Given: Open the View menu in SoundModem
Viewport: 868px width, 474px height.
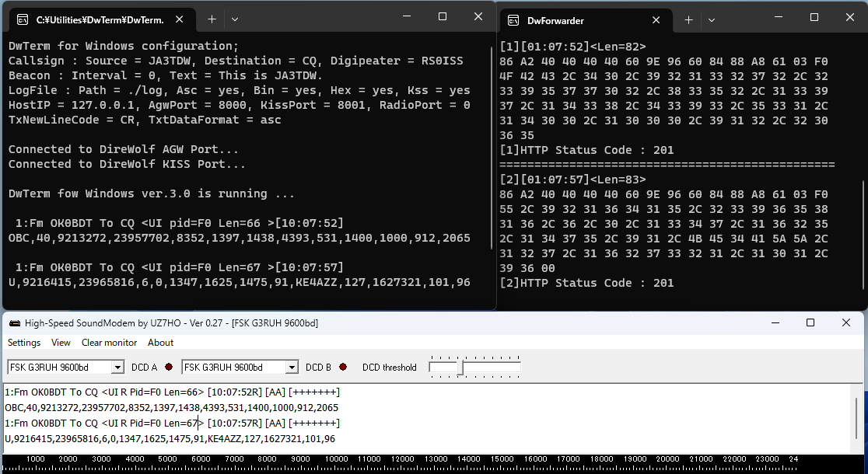Looking at the screenshot, I should [x=61, y=343].
